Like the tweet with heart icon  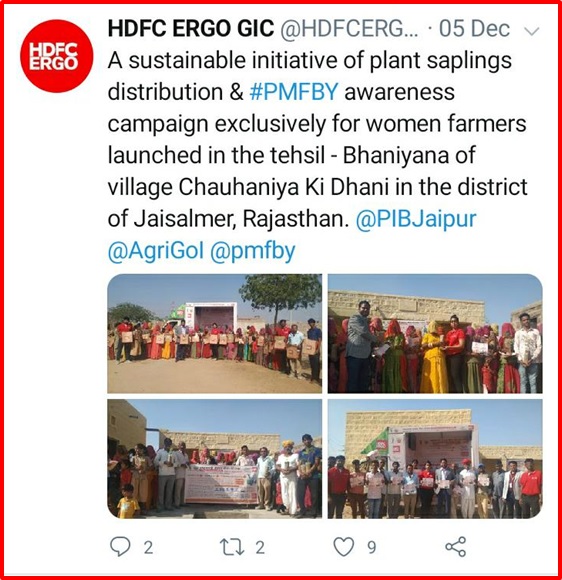[344, 547]
